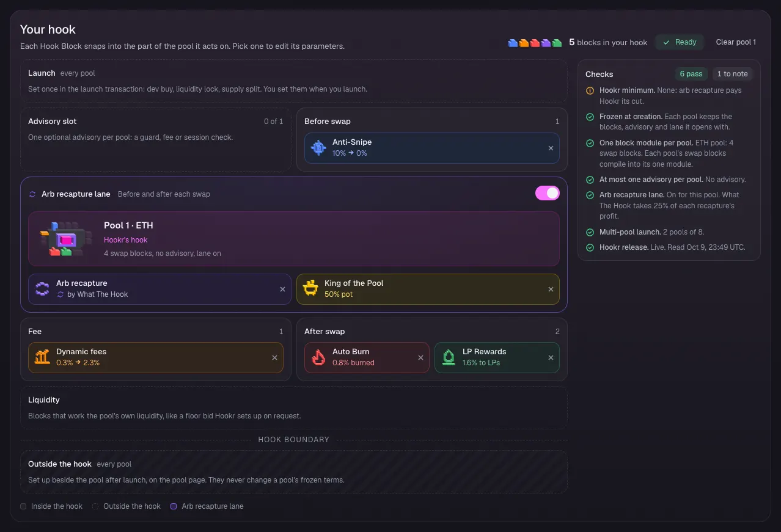Click the Anti-Snipe block icon

pos(318,148)
